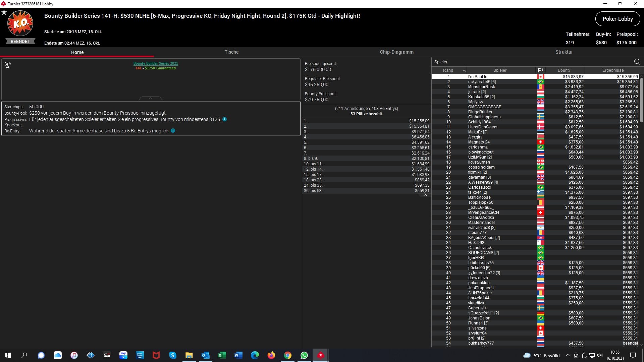Open Excel from the taskbar
This screenshot has height=362, width=644.
[222, 355]
